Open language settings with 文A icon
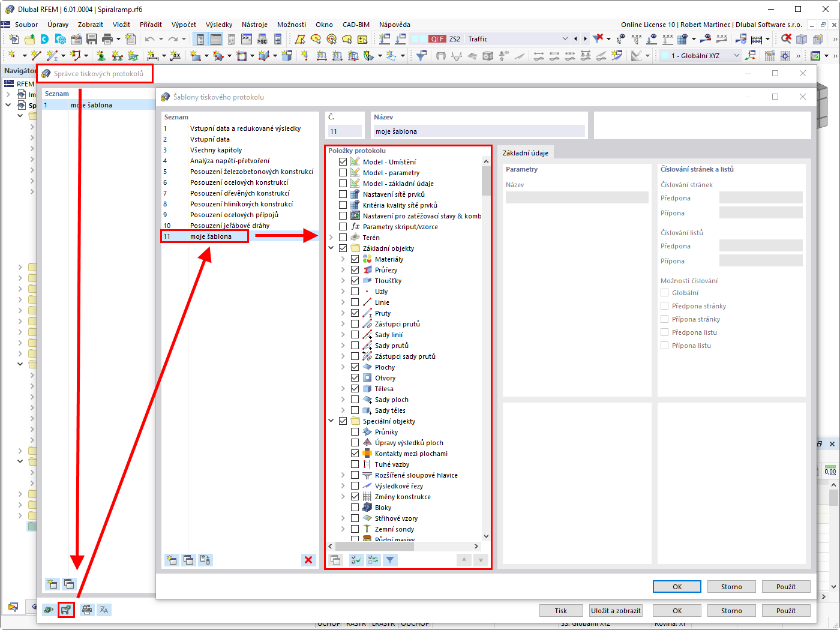This screenshot has width=840, height=630. pos(104,610)
